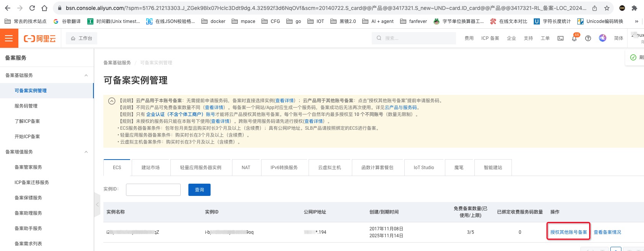Switch to the 轻量应用服务器实例 tab

pos(201,168)
